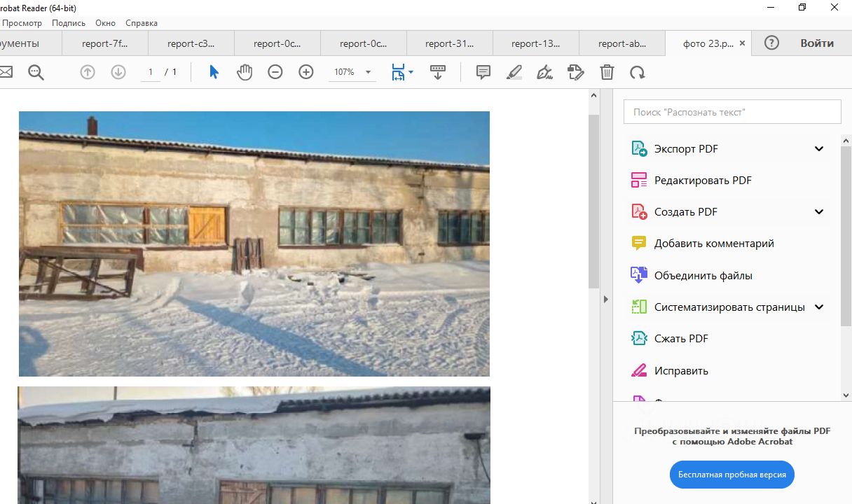Image resolution: width=852 pixels, height=504 pixels.
Task: Click the Поиск Распознать текст search field
Action: click(x=731, y=112)
